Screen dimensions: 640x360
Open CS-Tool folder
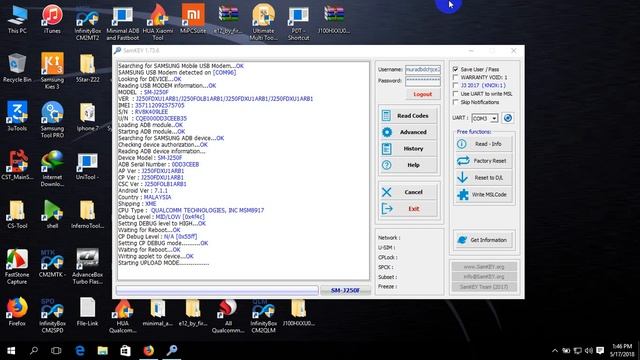pos(17,214)
